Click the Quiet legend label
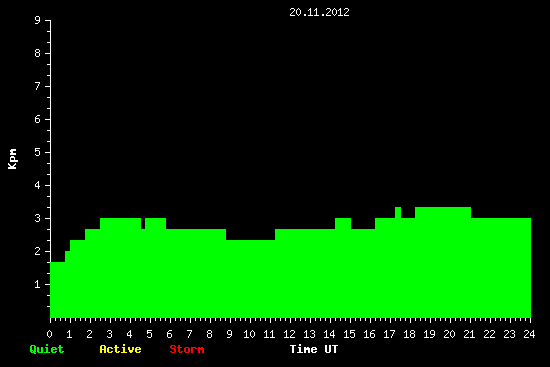The width and height of the screenshot is (550, 367). tap(47, 349)
